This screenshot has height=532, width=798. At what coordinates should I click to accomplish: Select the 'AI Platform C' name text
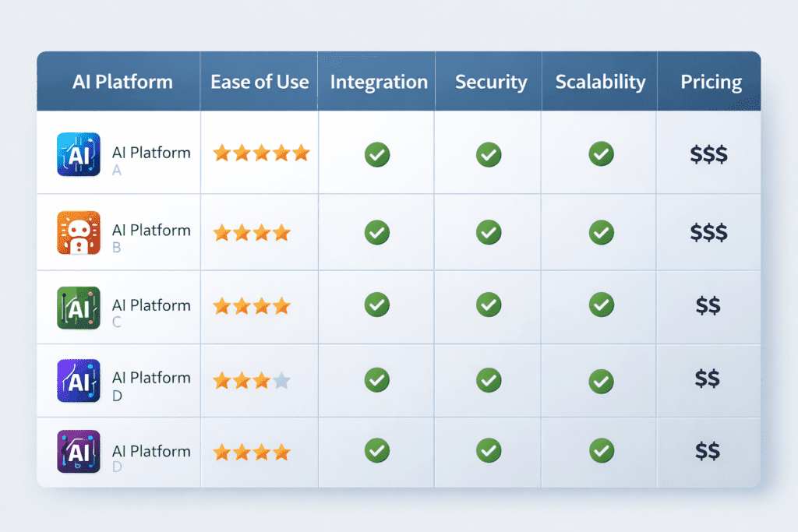[151, 313]
